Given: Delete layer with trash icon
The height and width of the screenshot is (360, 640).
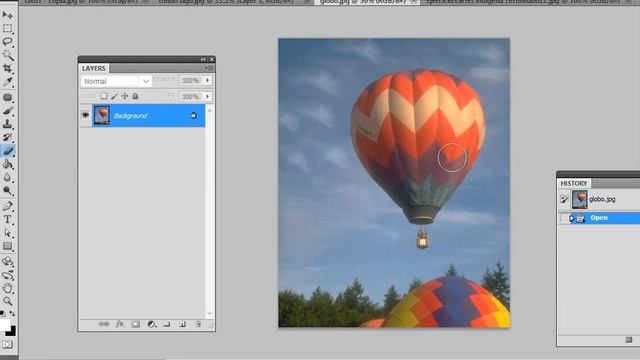Looking at the screenshot, I should 198,324.
